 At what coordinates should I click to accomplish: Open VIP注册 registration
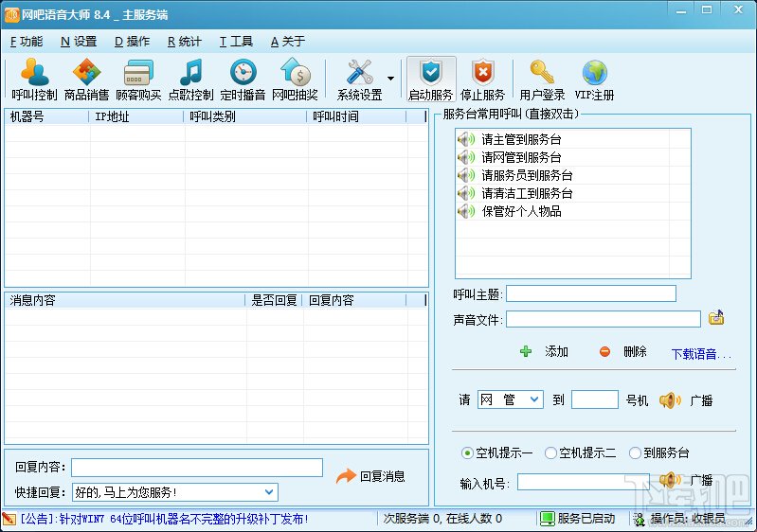[594, 80]
